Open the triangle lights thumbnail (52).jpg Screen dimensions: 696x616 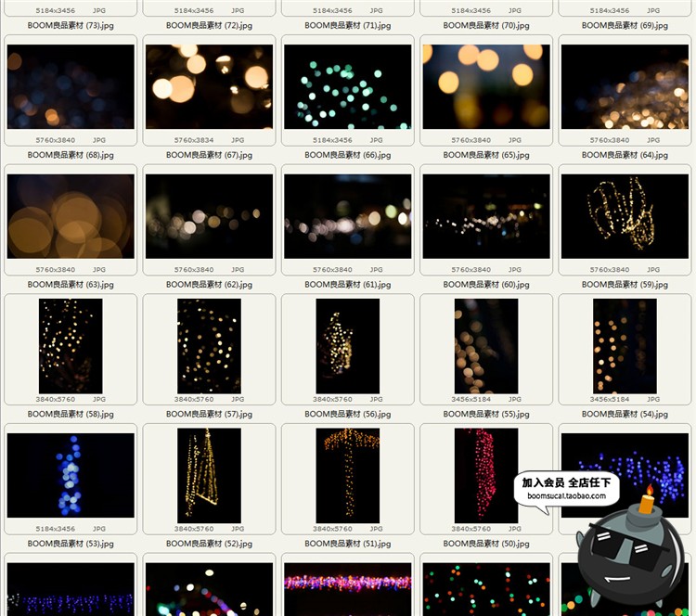click(209, 473)
